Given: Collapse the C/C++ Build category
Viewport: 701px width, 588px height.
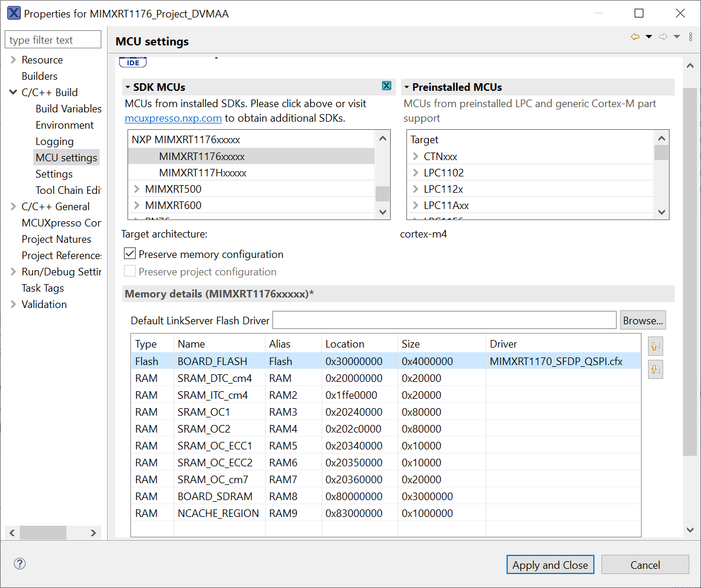Looking at the screenshot, I should tap(13, 92).
